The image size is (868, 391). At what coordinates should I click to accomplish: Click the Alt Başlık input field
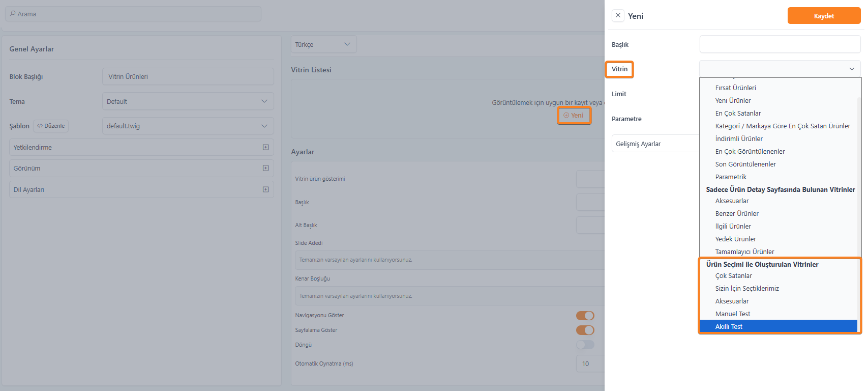(590, 225)
